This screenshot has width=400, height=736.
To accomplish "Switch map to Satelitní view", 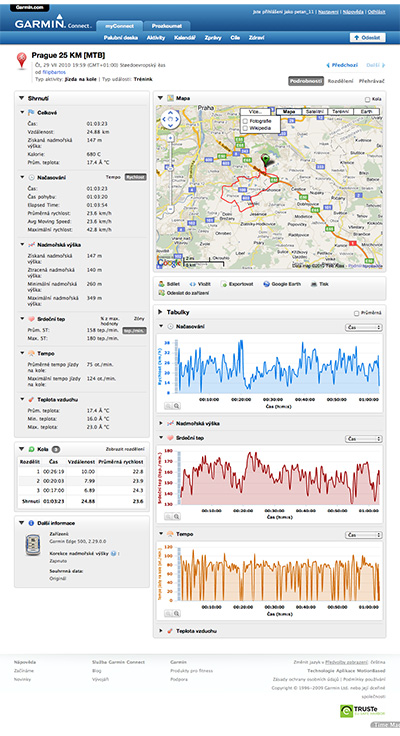I will coord(315,112).
